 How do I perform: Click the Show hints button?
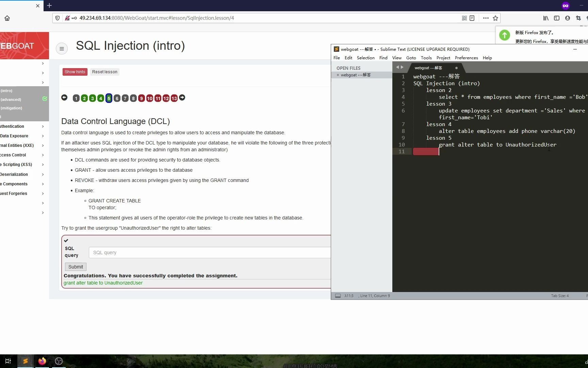(x=75, y=72)
